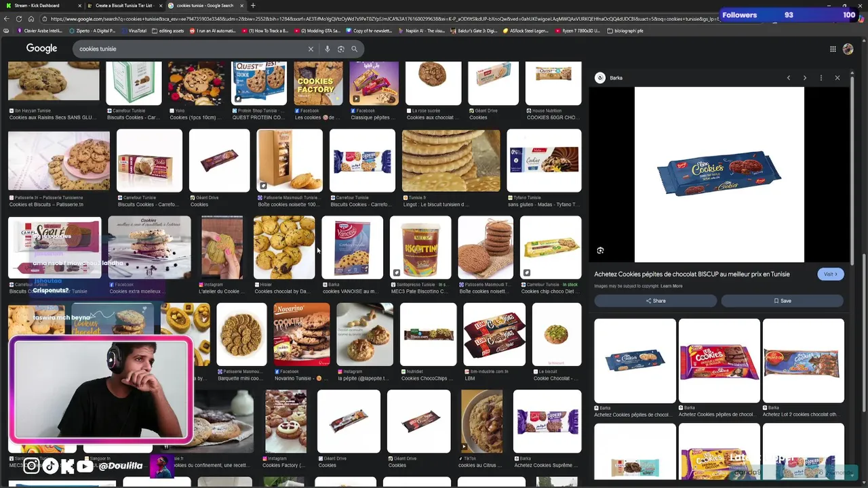
Task: Save the image with Save button
Action: [x=782, y=301]
